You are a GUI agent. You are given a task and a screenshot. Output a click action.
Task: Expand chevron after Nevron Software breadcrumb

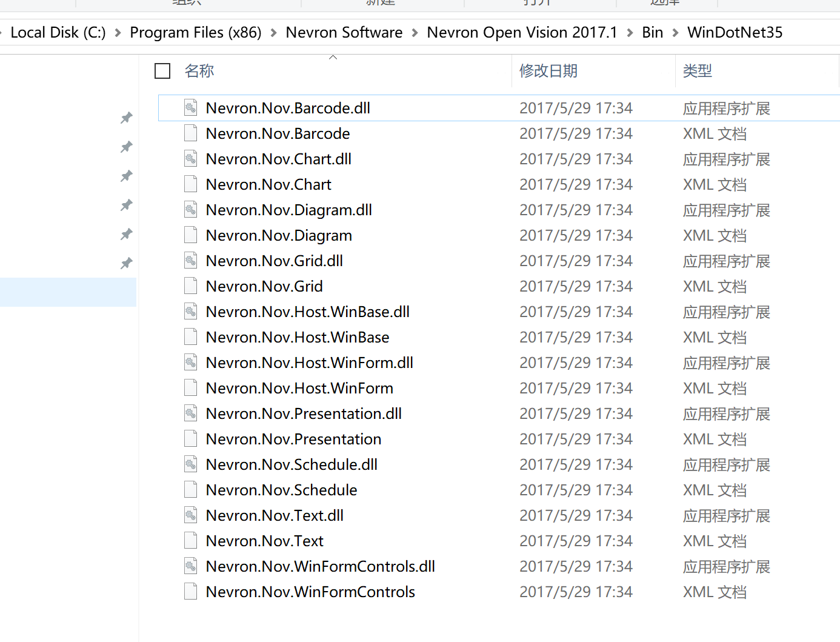click(x=415, y=33)
